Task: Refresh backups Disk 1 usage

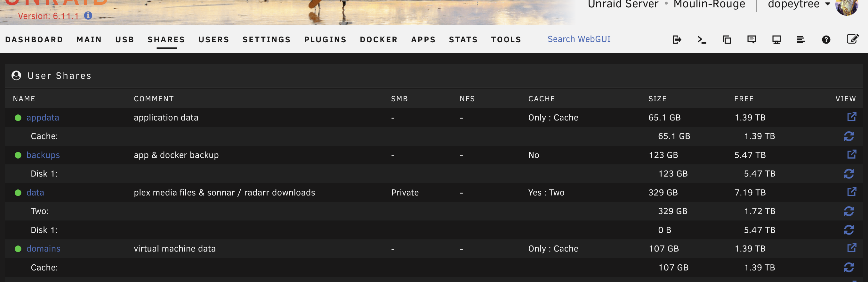Action: 848,174
